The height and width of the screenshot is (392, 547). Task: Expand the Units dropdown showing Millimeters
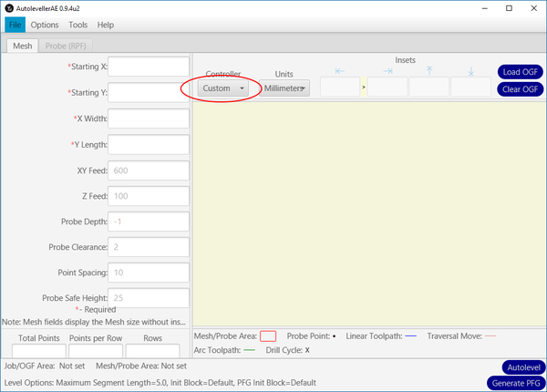click(x=286, y=88)
